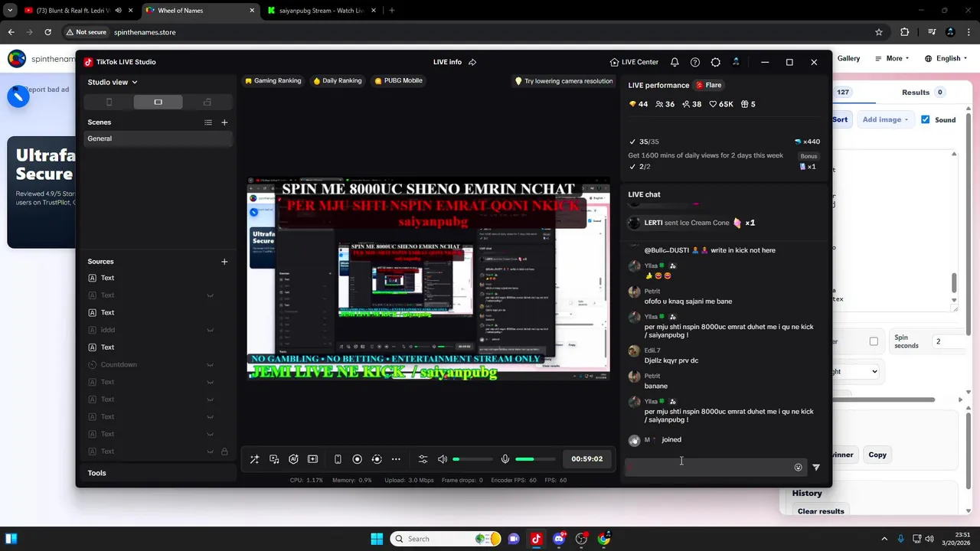Adjust the speaker volume slider

(472, 459)
